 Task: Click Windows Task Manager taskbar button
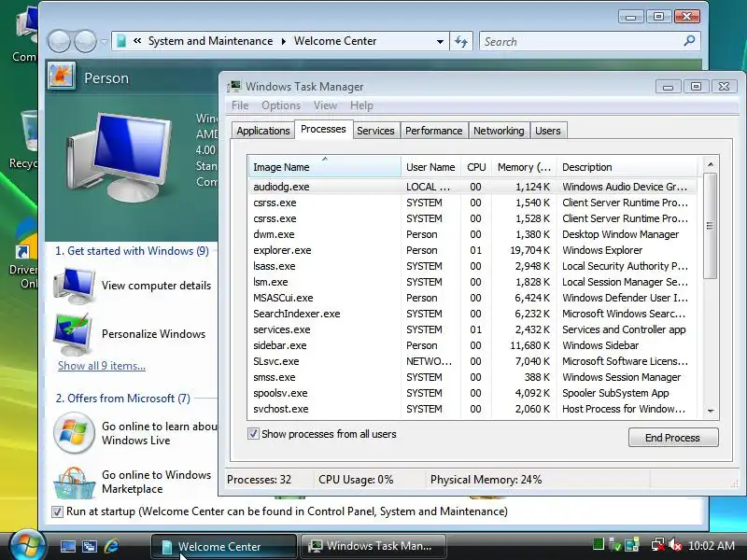coord(373,546)
